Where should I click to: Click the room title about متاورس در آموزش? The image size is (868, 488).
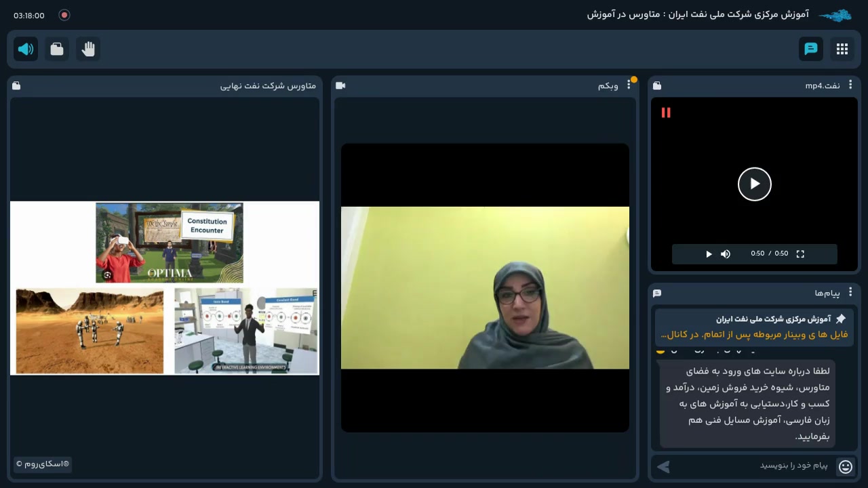698,14
